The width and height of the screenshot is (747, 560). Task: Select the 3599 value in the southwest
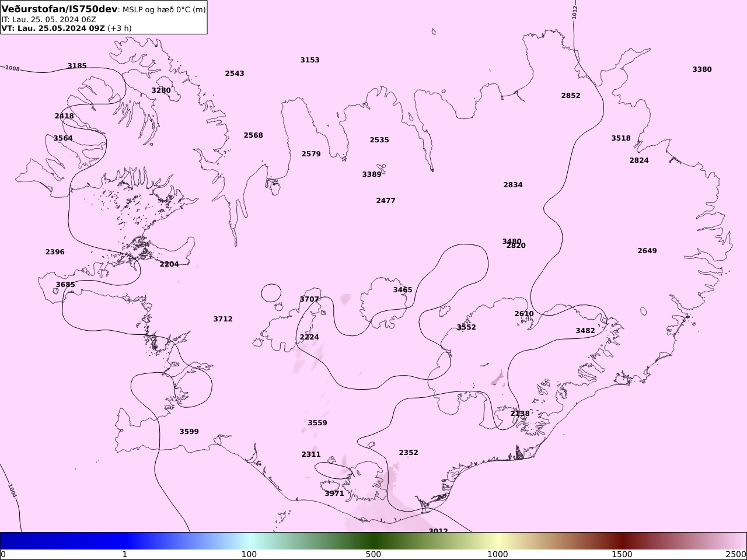click(x=189, y=432)
